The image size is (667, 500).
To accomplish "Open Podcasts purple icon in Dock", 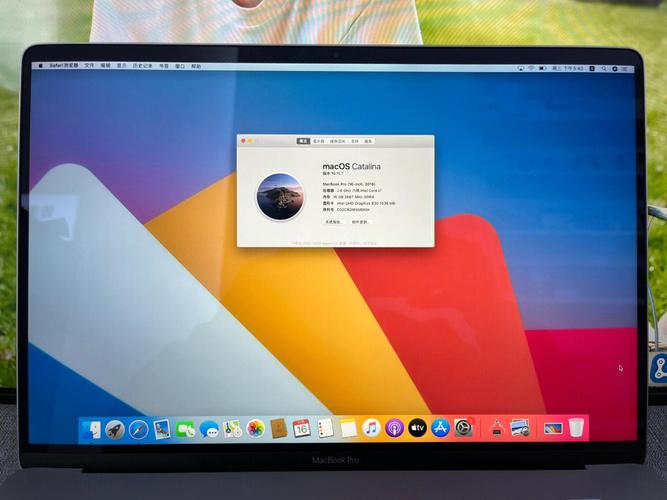I will pos(394,428).
